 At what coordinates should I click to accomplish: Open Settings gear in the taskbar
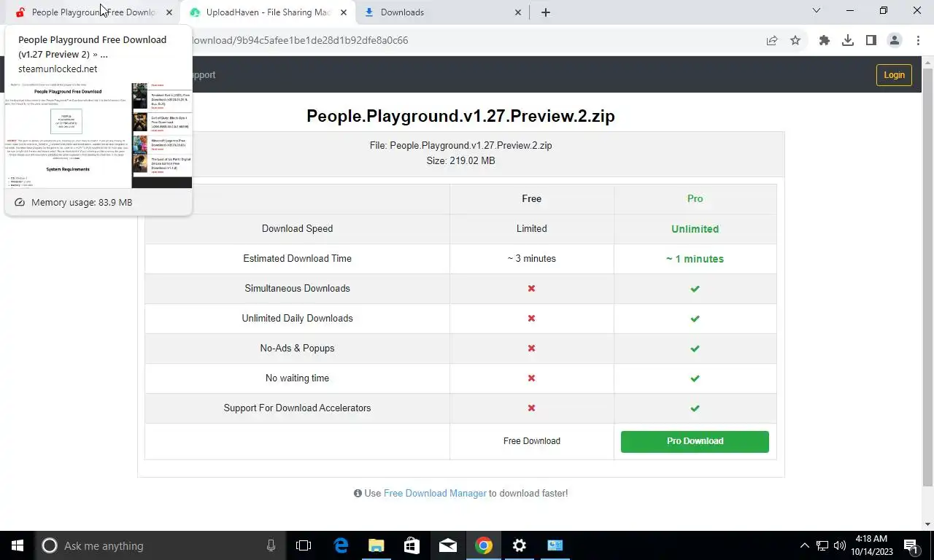point(520,545)
